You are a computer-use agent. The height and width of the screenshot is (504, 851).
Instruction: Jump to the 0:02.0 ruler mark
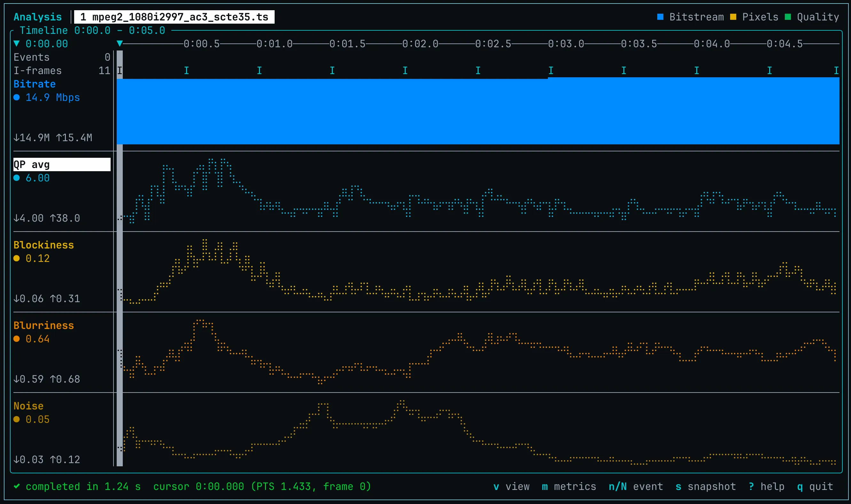[x=420, y=44]
